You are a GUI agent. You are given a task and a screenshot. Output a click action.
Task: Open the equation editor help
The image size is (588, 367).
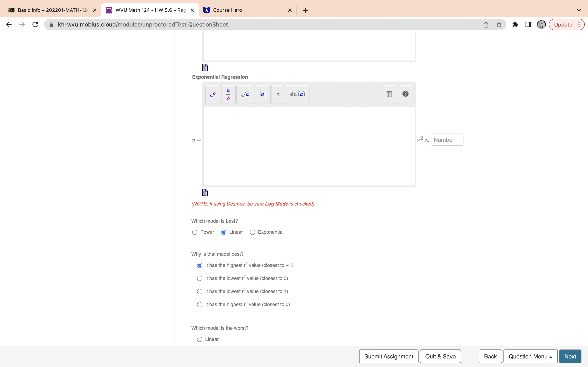tap(405, 94)
